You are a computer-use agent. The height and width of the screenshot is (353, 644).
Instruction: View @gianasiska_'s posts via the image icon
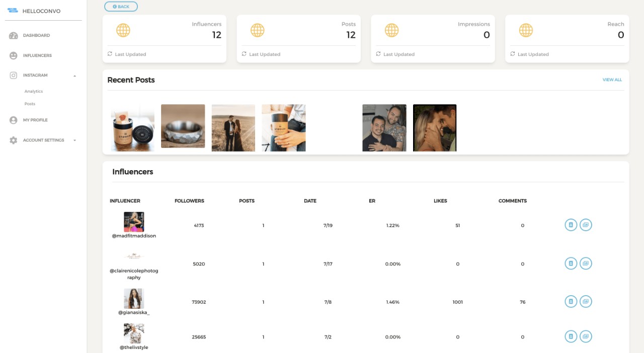pyautogui.click(x=586, y=301)
